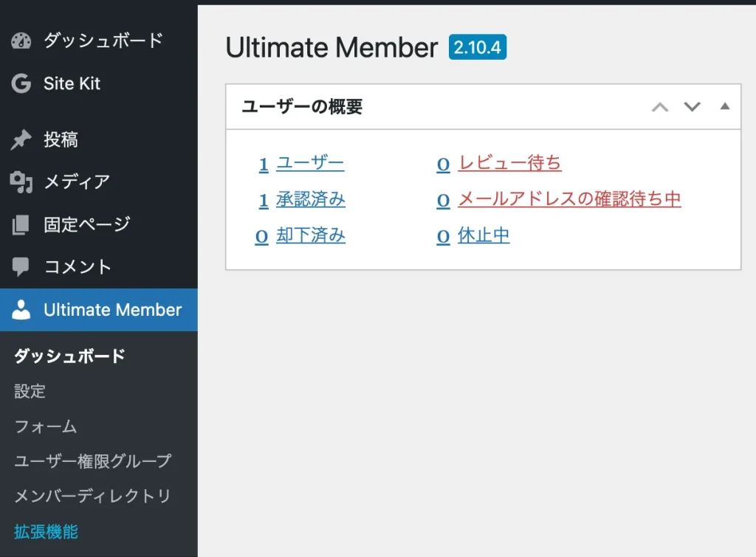The image size is (756, 557).
Task: Click the pages icon beside 固定ページ
Action: click(x=21, y=224)
